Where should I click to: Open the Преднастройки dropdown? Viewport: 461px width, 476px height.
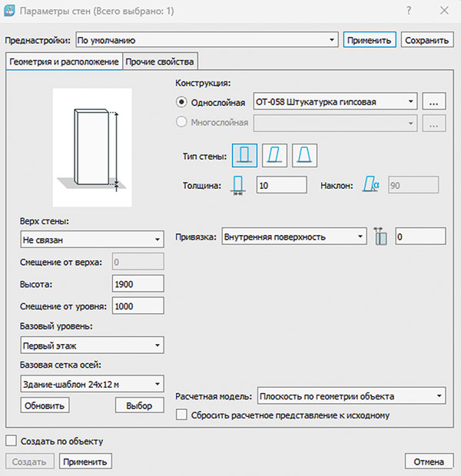coord(207,40)
